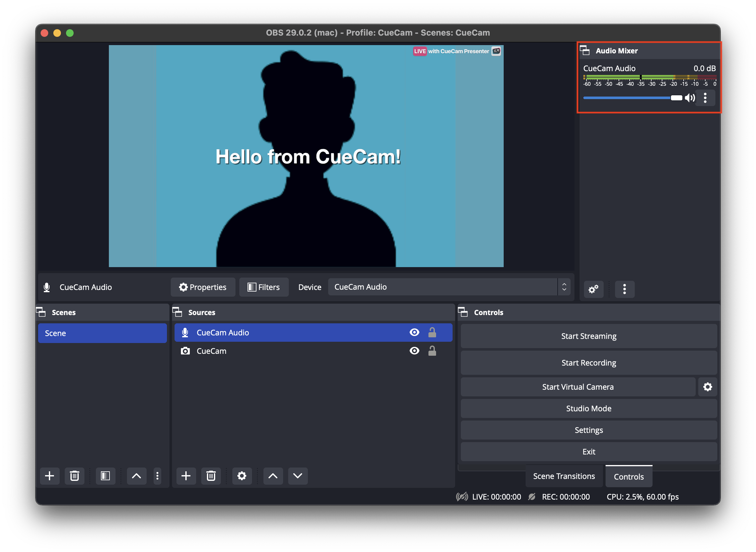Hide the CueCam video source
Image resolution: width=756 pixels, height=552 pixels.
[x=414, y=351]
